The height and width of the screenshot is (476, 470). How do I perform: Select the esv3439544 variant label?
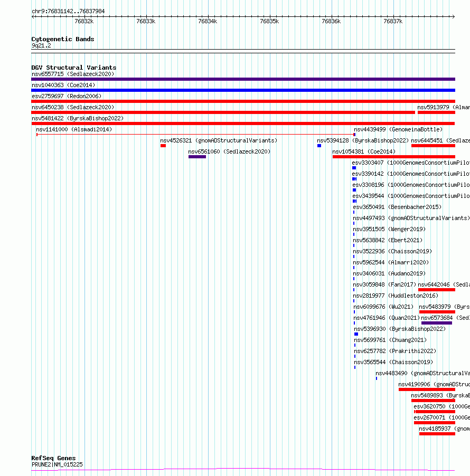(x=411, y=196)
